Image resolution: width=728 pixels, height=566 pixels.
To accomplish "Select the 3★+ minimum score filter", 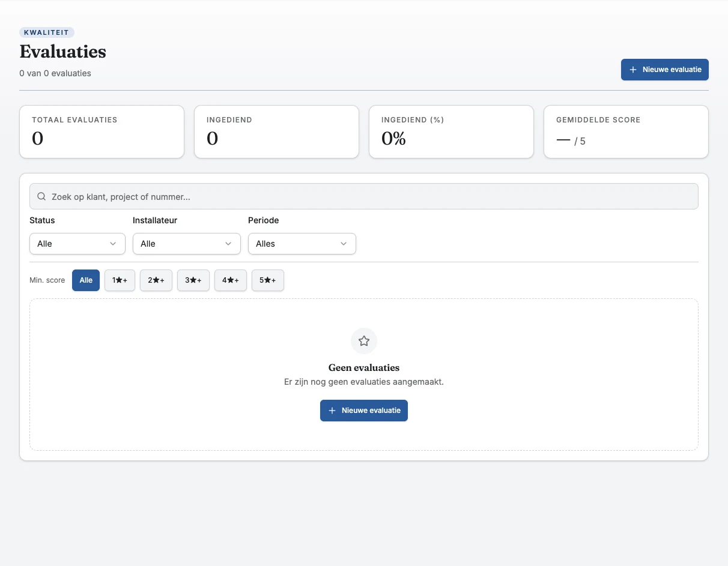I will [x=193, y=280].
